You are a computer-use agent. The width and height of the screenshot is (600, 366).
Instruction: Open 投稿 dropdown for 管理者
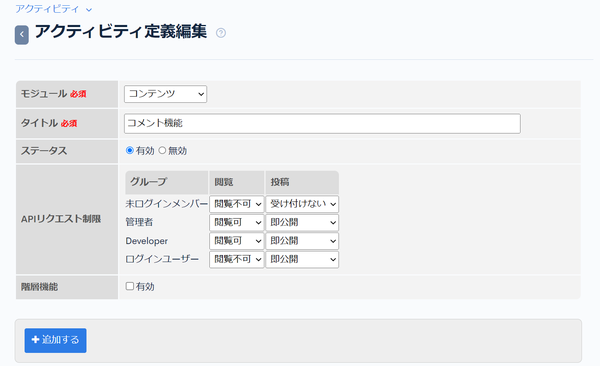tap(302, 222)
